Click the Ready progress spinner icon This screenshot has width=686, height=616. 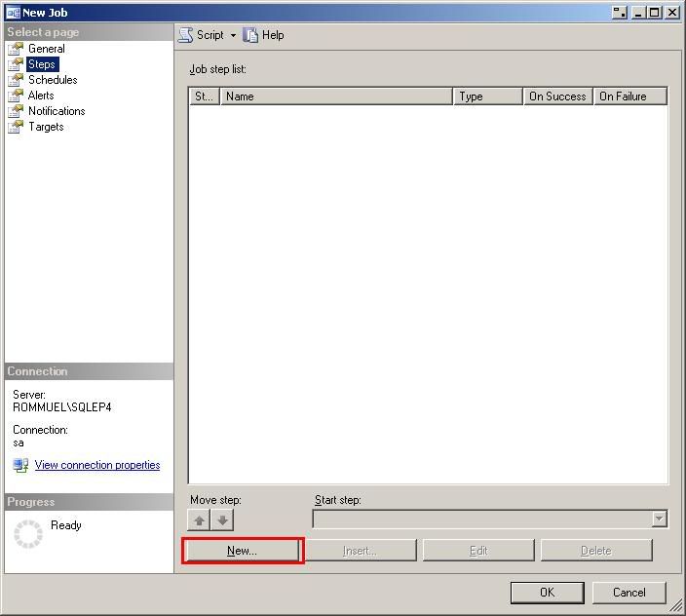coord(28,534)
